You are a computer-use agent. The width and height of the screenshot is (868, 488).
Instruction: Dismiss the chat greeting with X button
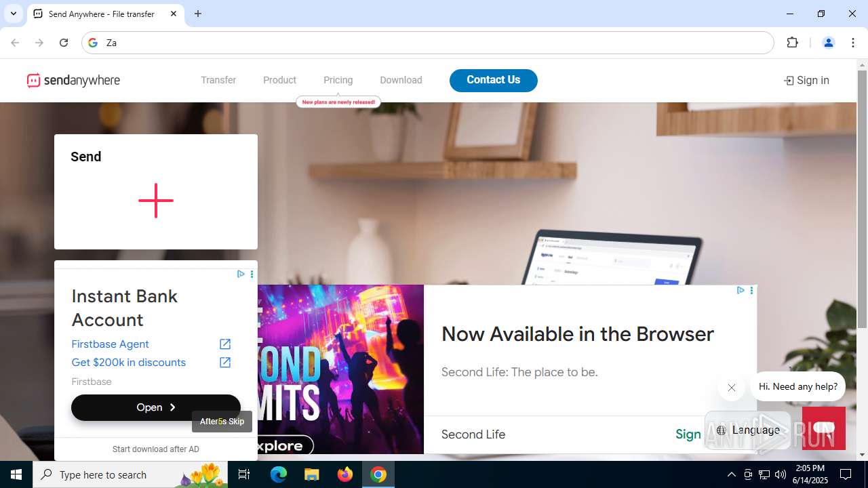[x=731, y=388]
